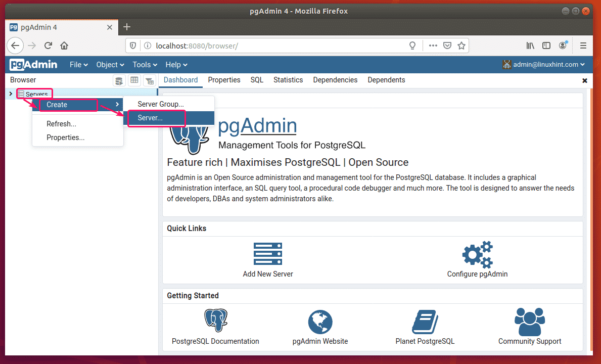Click the pgAdmin Website globe icon
Viewport: 601px width, 364px height.
pos(320,322)
